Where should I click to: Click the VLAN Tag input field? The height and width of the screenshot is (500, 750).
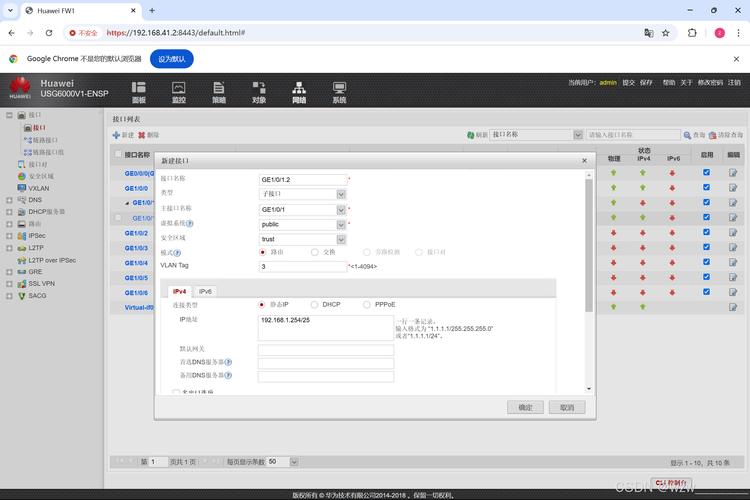click(x=302, y=267)
